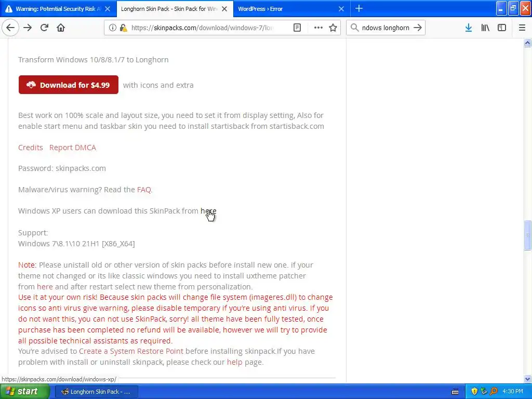The width and height of the screenshot is (532, 399).
Task: Click the network tray icon
Action: pyautogui.click(x=484, y=392)
